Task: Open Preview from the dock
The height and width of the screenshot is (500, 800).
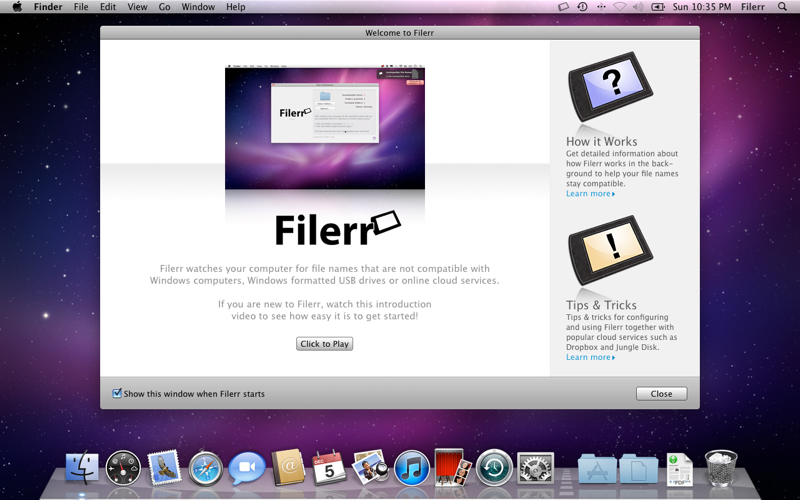Action: pos(370,467)
